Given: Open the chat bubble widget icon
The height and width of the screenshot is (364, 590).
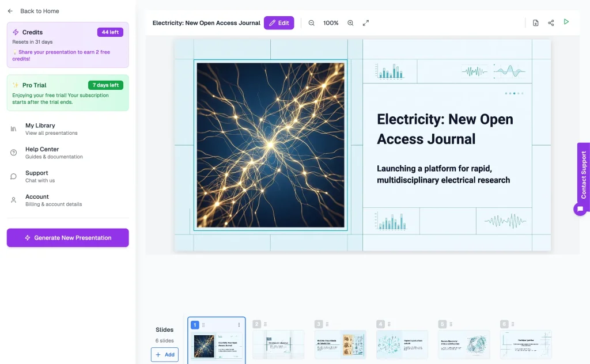Looking at the screenshot, I should [580, 209].
